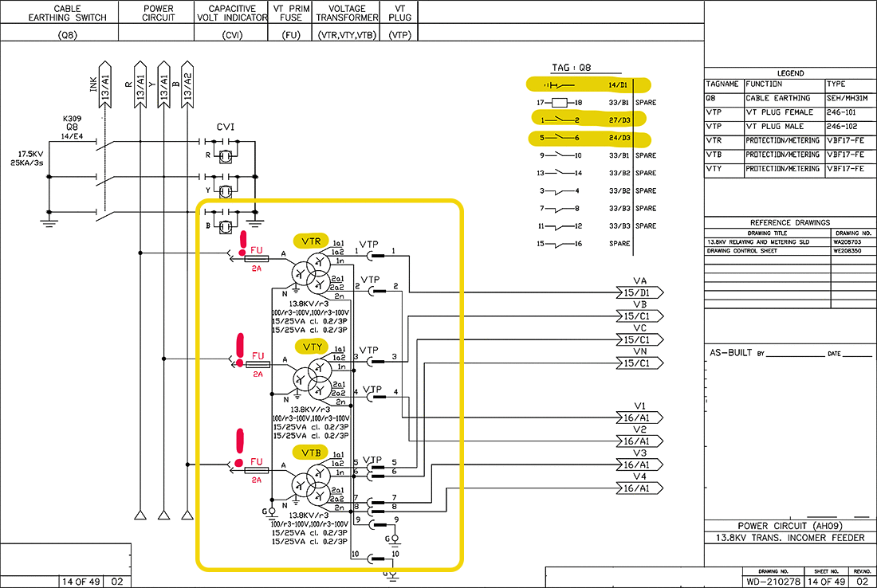Click the '(VTR,VTY,VTB)' header tag

tap(347, 34)
